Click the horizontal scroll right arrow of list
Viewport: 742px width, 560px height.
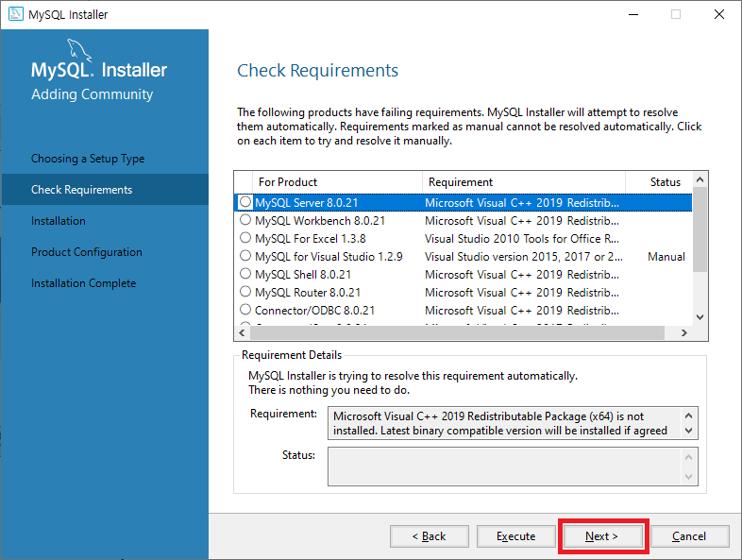tap(684, 332)
